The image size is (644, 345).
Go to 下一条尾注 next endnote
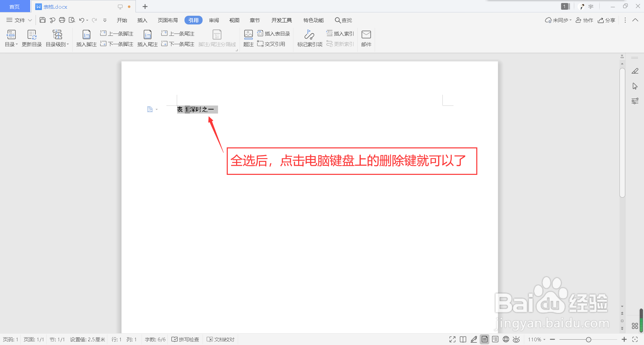pyautogui.click(x=178, y=44)
